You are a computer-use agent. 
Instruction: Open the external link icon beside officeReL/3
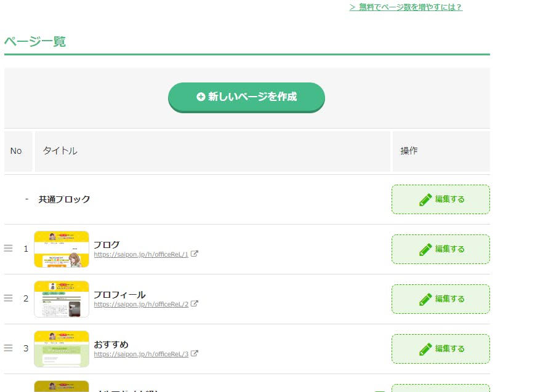click(x=195, y=353)
